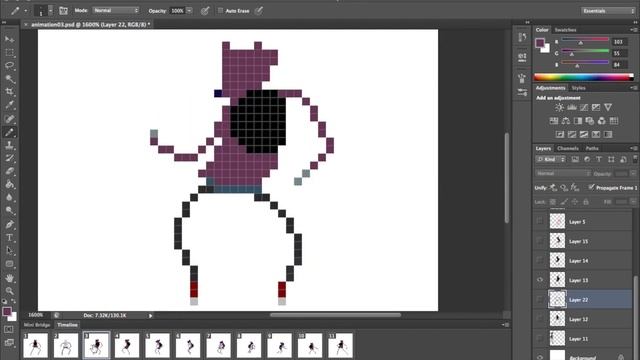This screenshot has height=360, width=640.
Task: Select the Eraser tool
Action: [x=9, y=171]
